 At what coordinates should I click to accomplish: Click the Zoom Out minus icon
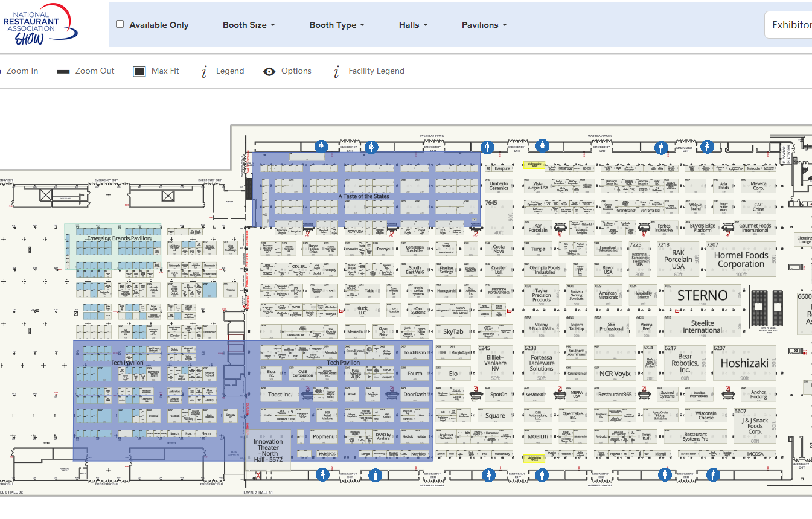[x=63, y=71]
